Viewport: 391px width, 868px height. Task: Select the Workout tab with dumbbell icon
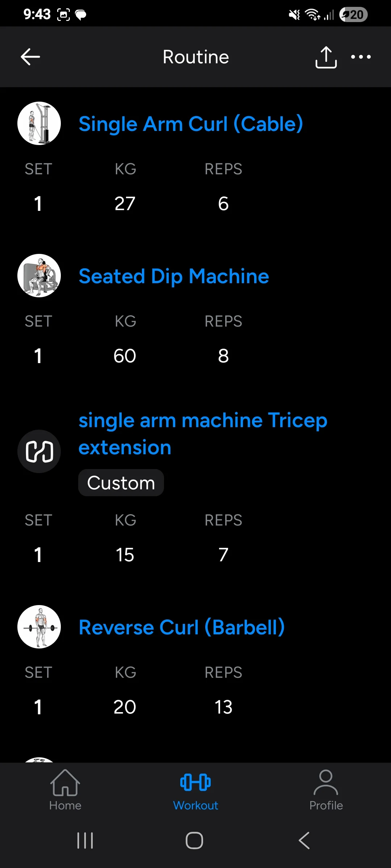tap(195, 790)
